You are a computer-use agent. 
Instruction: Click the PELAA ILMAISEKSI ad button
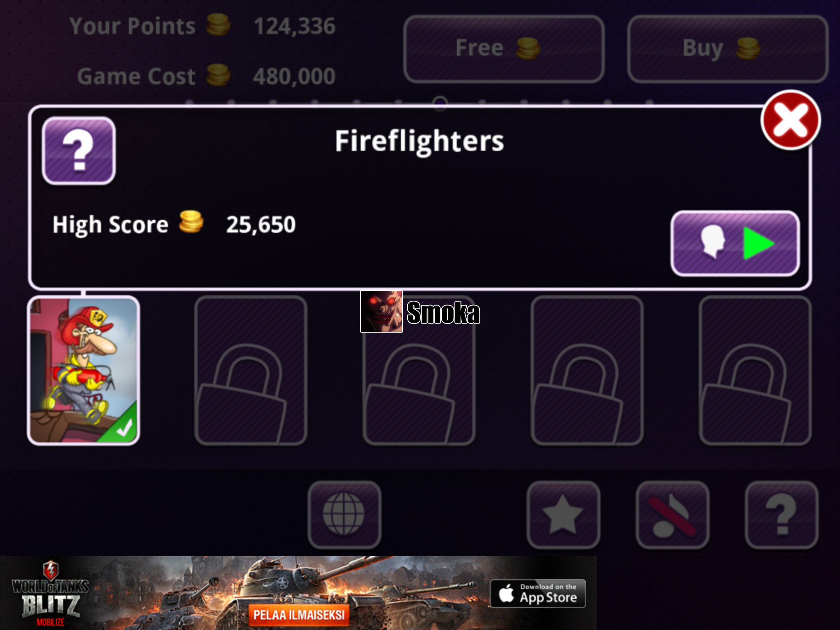pyautogui.click(x=299, y=615)
